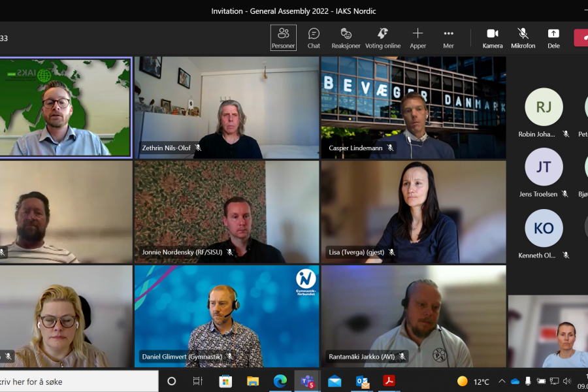Open Microsoft Edge from taskbar
Viewport: 588px width, 392px height.
point(280,381)
